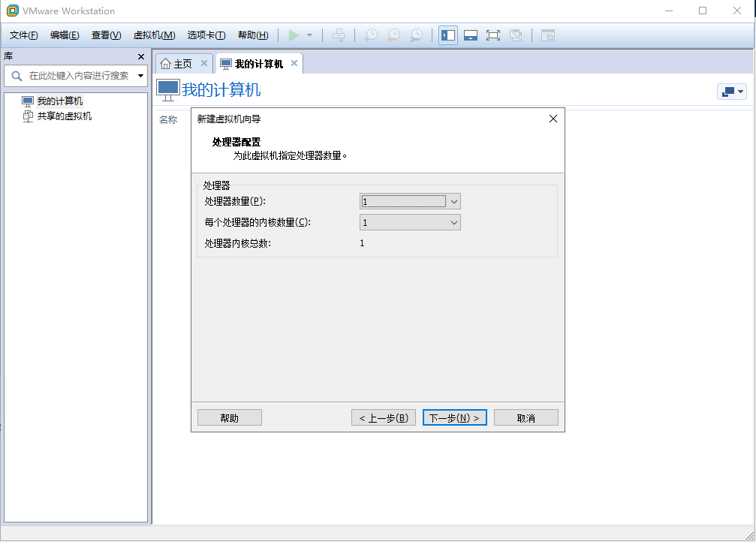Open the snapshot manager icon
This screenshot has height=542, width=756.
(416, 35)
